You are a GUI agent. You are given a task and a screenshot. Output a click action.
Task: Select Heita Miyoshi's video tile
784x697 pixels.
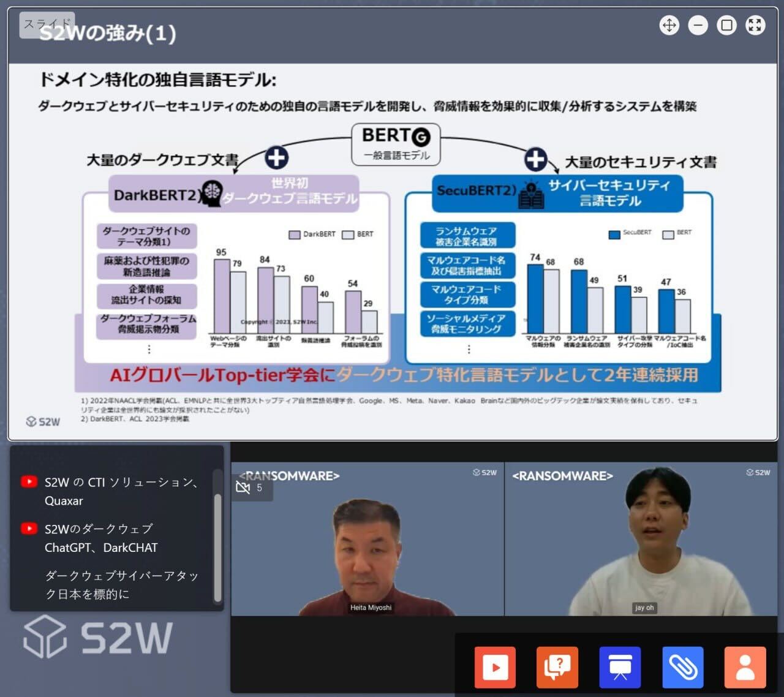click(x=367, y=539)
